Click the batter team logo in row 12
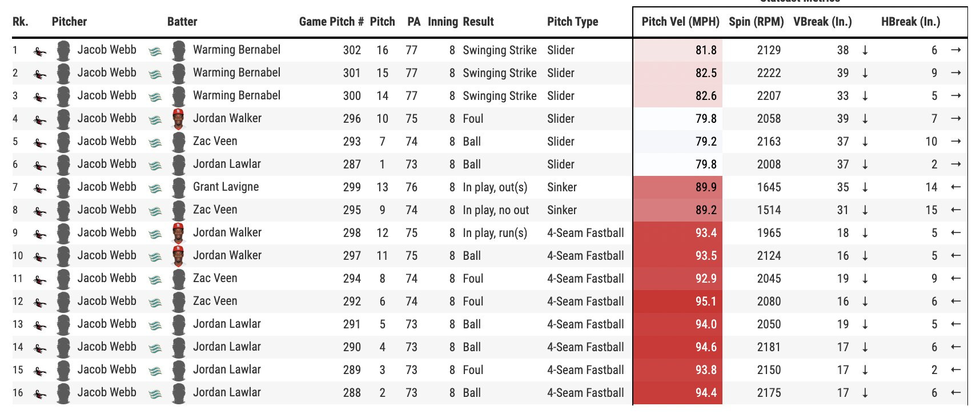The width and height of the screenshot is (980, 418). 155,303
